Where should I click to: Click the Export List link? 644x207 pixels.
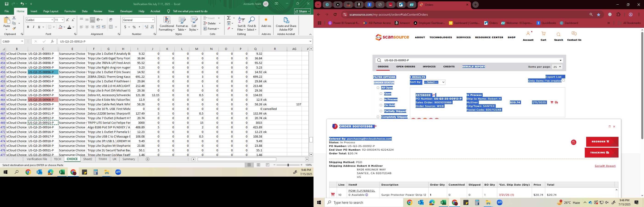pyautogui.click(x=553, y=77)
